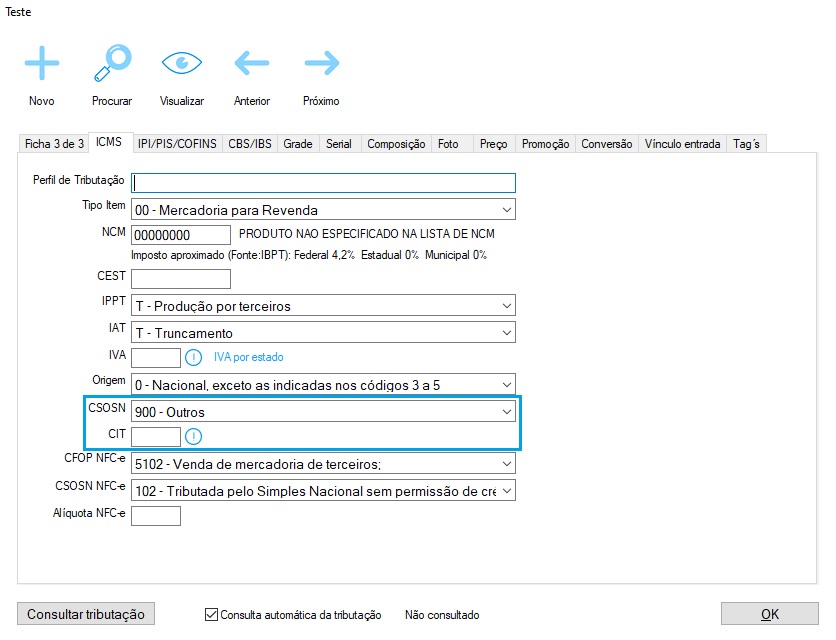Open Procurar magnifying glass search

click(x=111, y=64)
